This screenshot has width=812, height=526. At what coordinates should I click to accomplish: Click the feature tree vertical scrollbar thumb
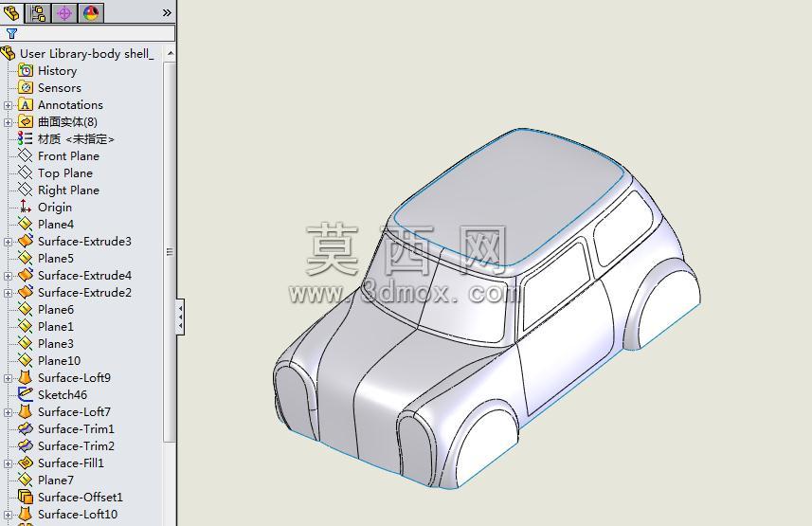(x=170, y=252)
